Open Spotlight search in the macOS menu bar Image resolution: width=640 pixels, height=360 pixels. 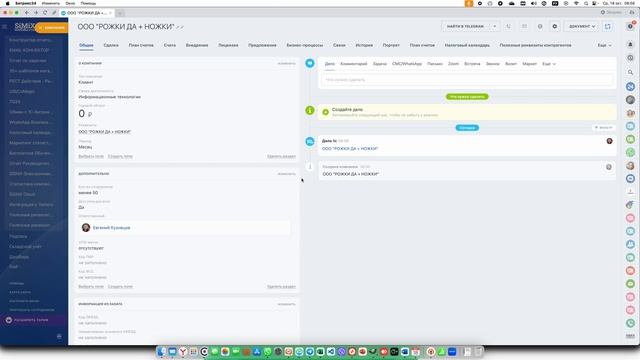pos(586,3)
